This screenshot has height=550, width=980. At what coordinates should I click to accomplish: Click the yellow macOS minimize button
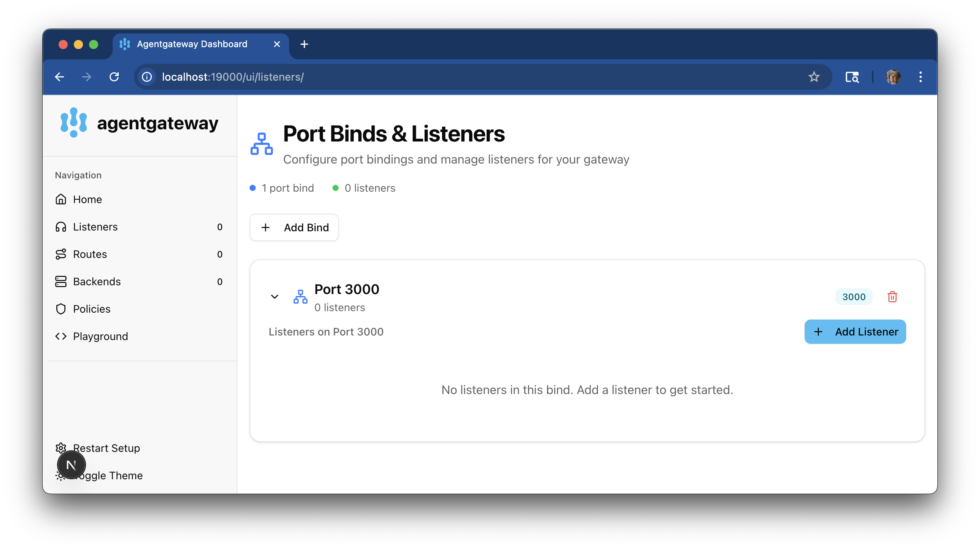78,45
